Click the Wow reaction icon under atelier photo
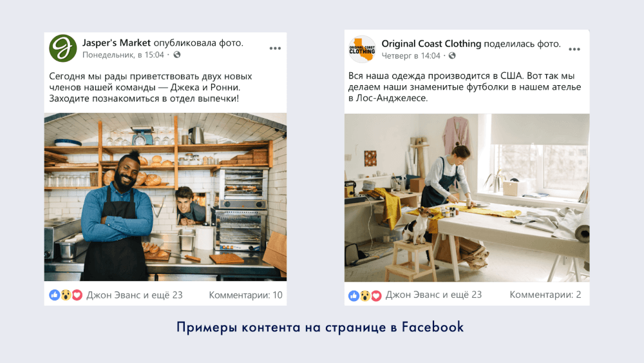 coord(365,295)
